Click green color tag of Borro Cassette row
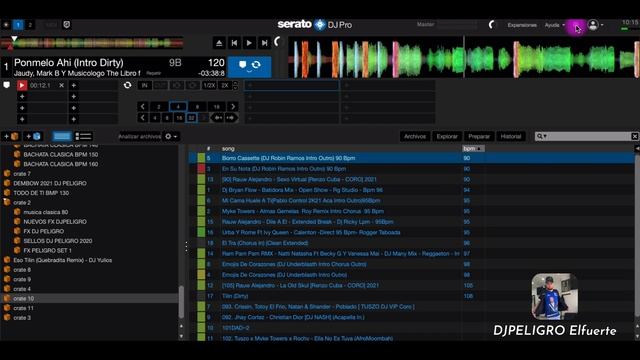This screenshot has width=640, height=360. [x=201, y=158]
